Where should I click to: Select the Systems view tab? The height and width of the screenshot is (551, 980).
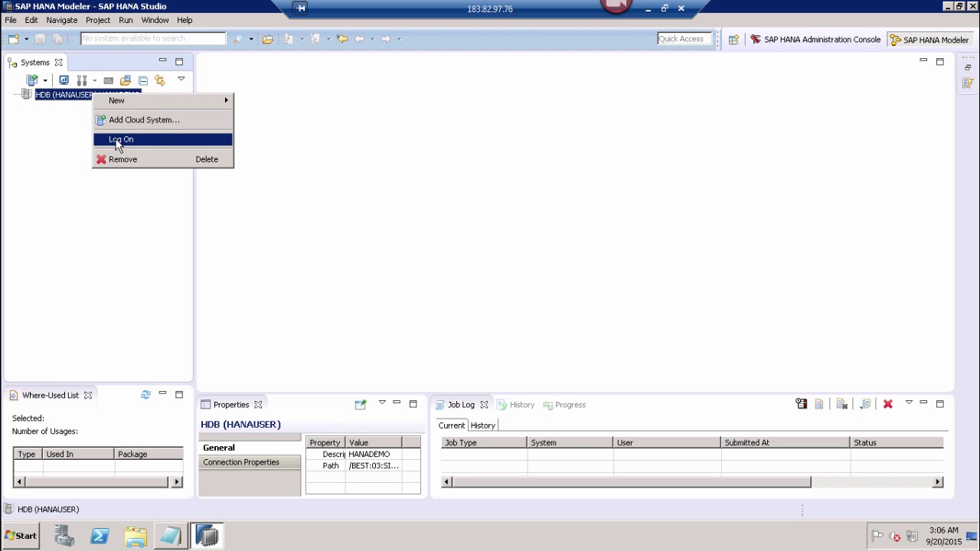pyautogui.click(x=34, y=62)
